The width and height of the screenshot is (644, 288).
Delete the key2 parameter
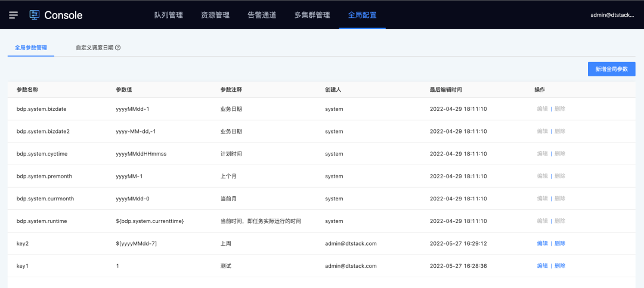coord(560,243)
